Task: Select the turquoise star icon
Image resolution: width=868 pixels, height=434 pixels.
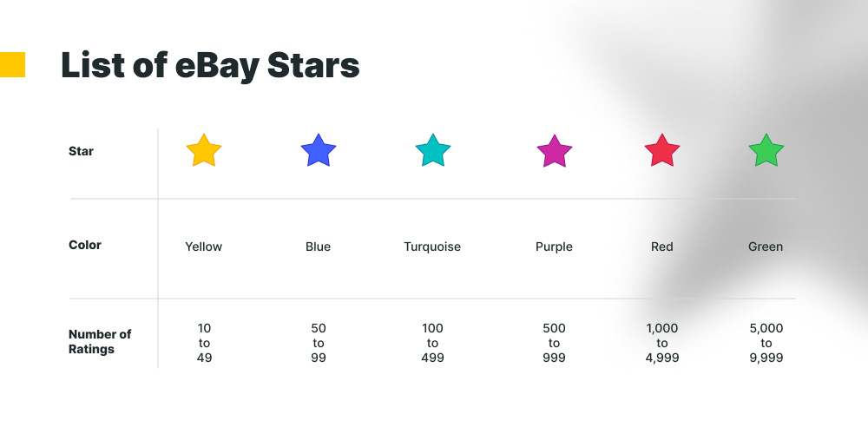Action: pyautogui.click(x=433, y=150)
